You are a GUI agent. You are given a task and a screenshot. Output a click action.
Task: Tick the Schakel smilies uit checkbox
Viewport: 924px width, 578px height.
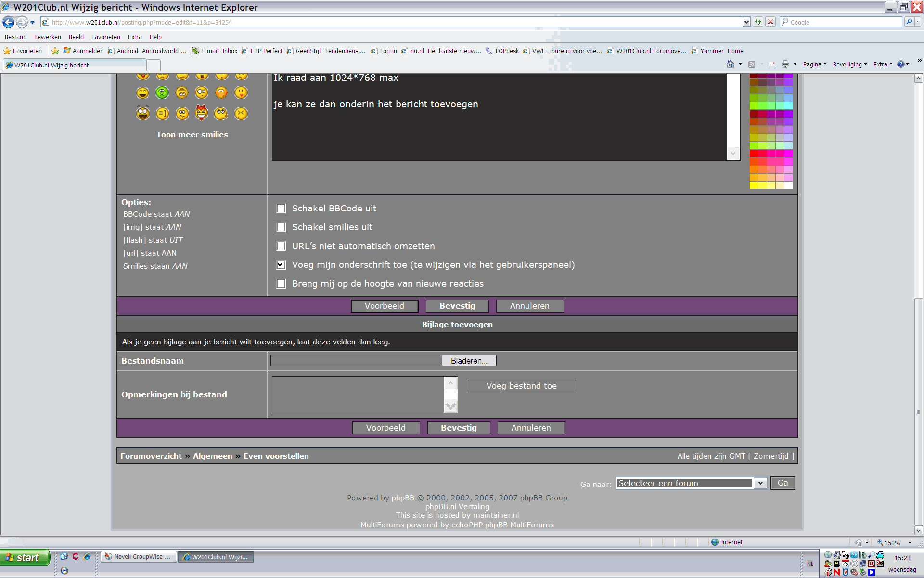point(282,227)
